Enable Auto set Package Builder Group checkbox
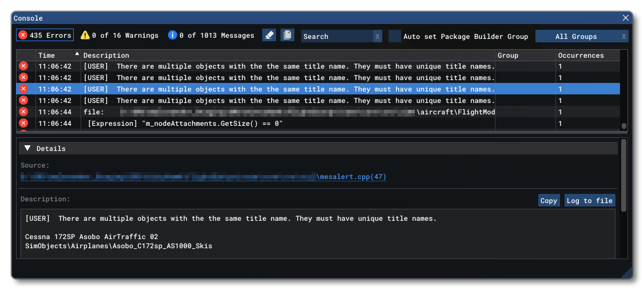This screenshot has height=290, width=644. coord(395,36)
